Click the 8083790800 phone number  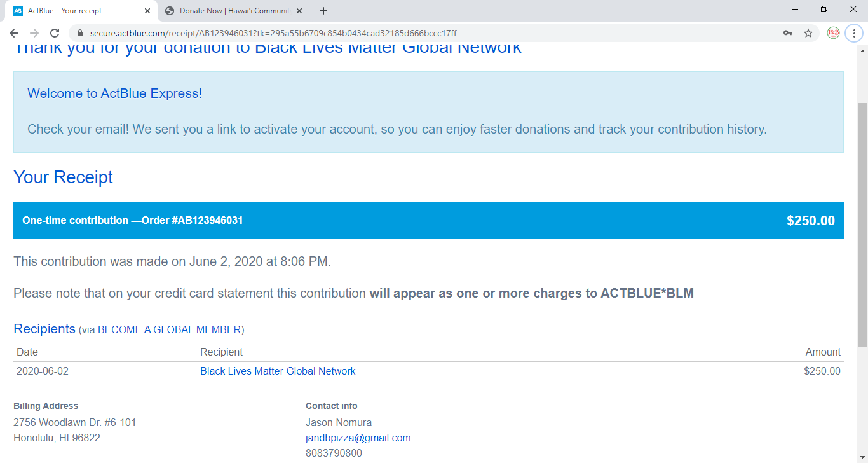point(334,453)
